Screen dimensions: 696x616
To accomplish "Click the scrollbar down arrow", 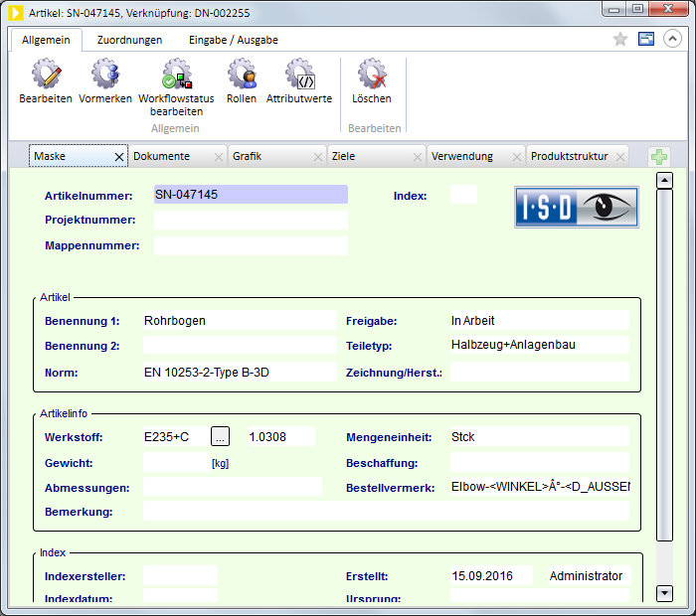I will click(x=664, y=593).
